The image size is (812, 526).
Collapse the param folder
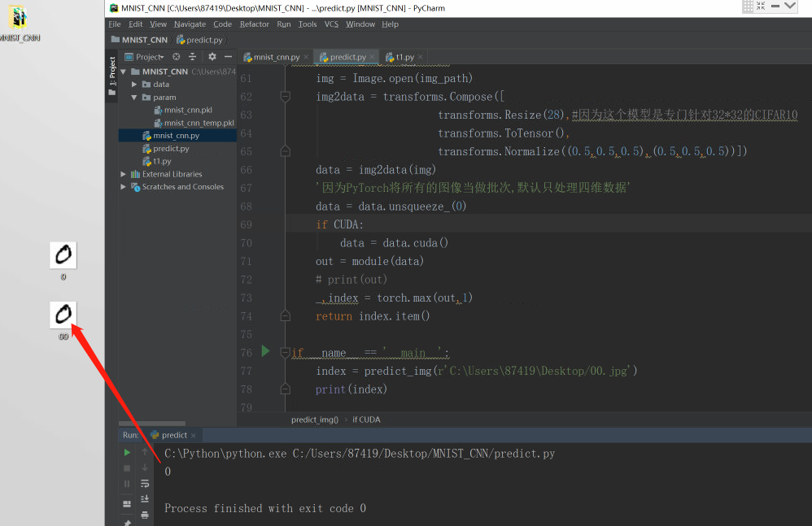pyautogui.click(x=134, y=98)
